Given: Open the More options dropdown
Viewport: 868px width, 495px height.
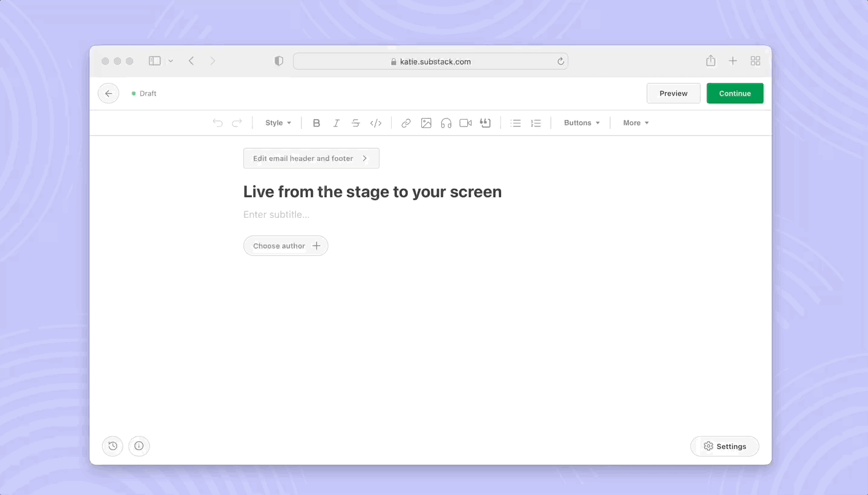Looking at the screenshot, I should click(x=635, y=123).
